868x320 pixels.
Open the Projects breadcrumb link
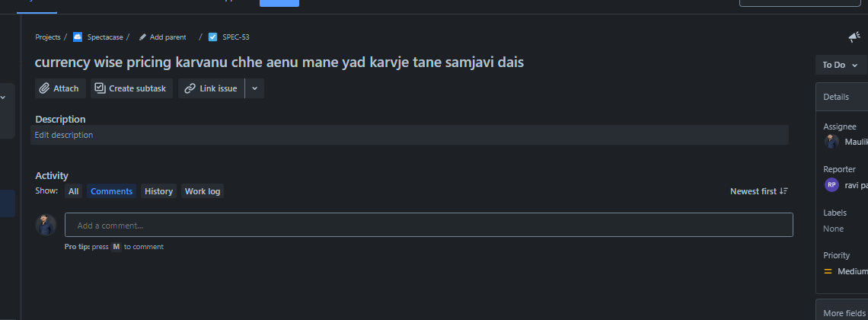click(x=48, y=37)
